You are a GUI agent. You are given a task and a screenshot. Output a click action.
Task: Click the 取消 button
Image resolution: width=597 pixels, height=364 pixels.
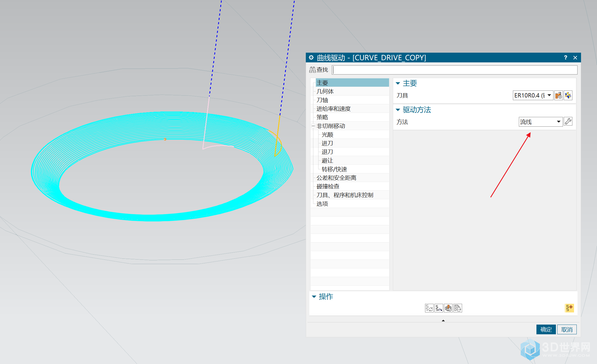coord(567,329)
